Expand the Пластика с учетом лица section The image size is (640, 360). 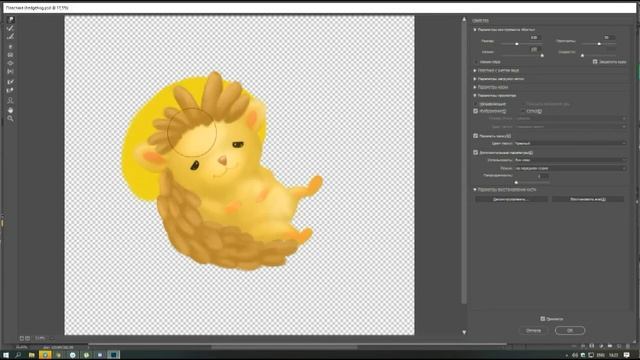tap(475, 70)
